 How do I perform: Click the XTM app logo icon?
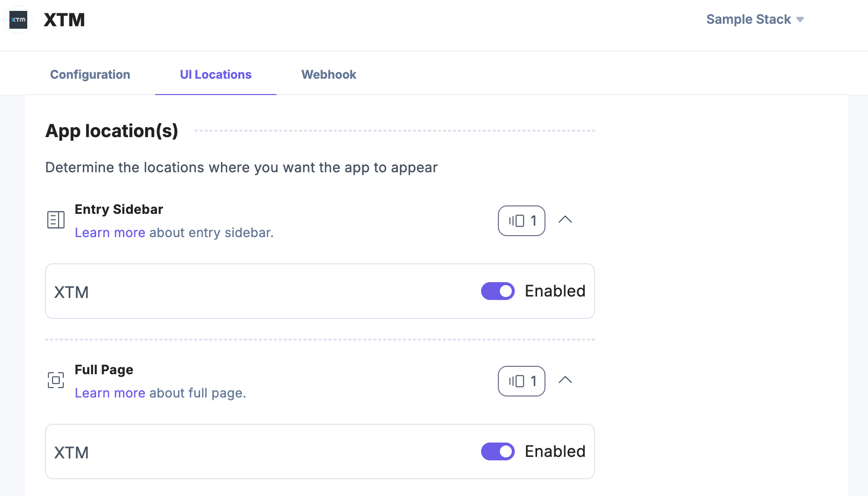(x=18, y=20)
